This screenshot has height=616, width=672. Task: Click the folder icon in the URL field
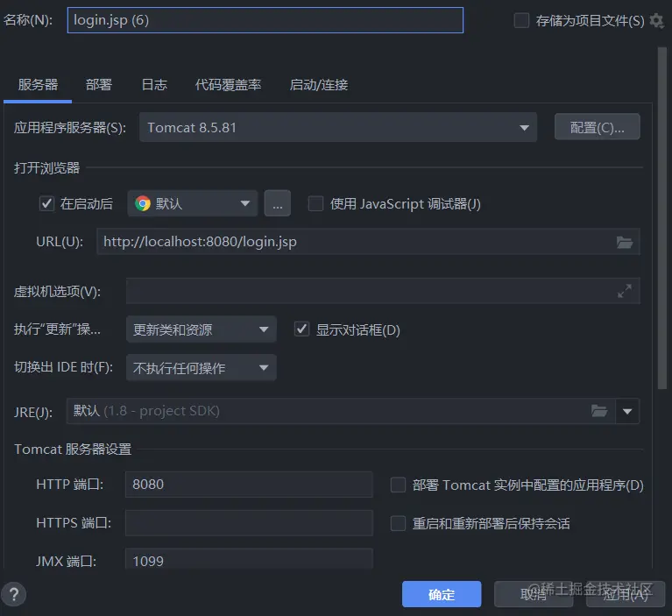coord(625,242)
